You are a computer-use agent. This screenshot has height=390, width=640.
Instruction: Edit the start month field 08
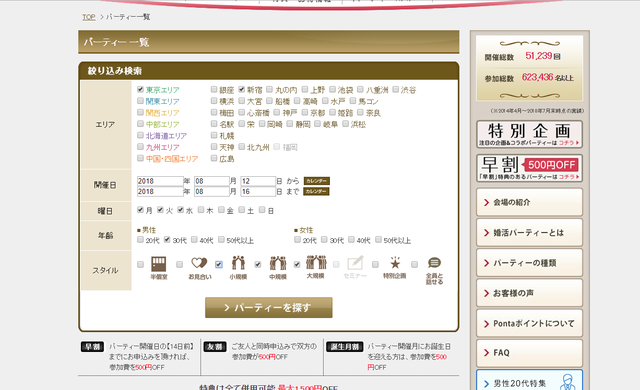(x=211, y=181)
